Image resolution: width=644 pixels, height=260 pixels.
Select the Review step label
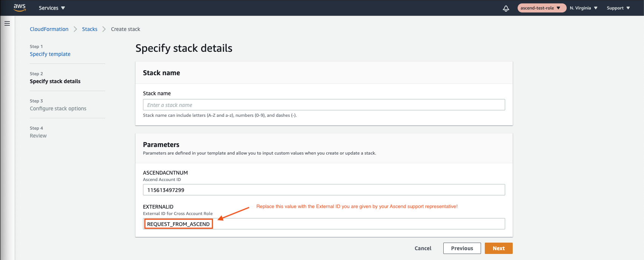tap(38, 136)
